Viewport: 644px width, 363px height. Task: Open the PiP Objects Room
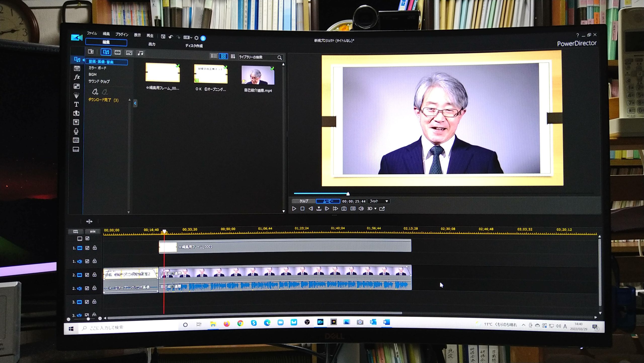(x=76, y=86)
